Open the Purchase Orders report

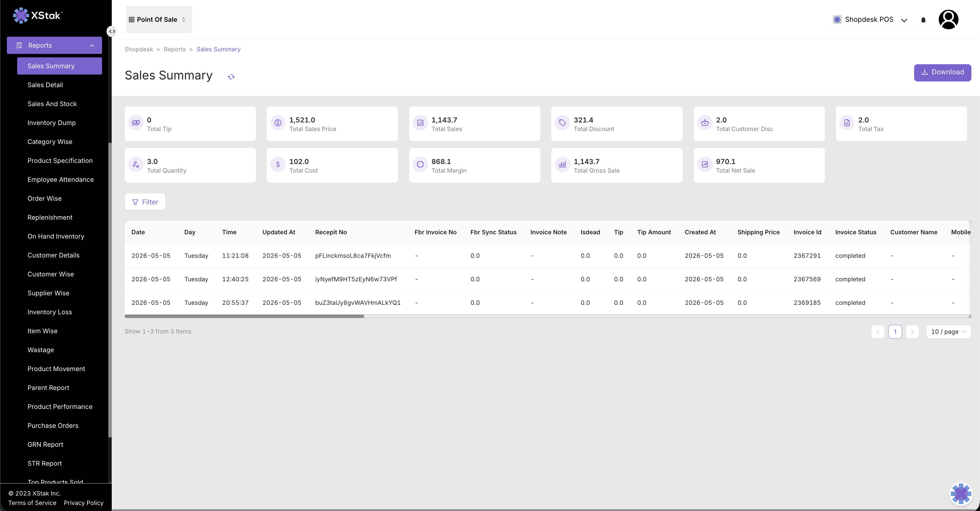[53, 425]
